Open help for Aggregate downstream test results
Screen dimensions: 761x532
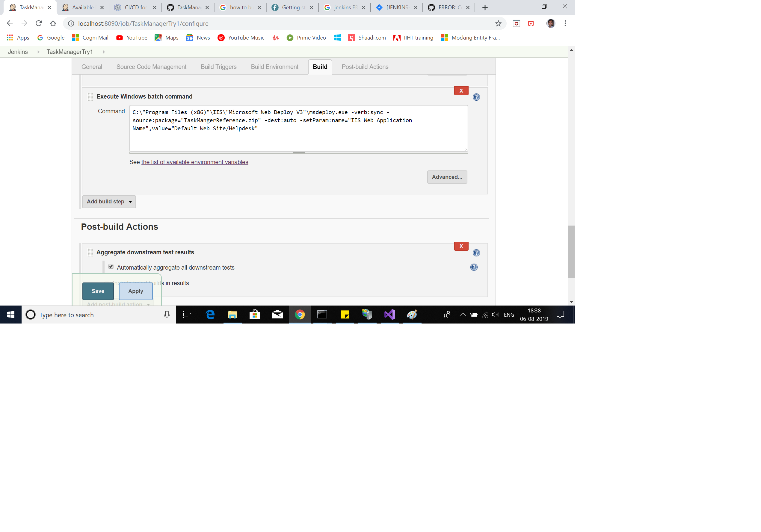476,253
